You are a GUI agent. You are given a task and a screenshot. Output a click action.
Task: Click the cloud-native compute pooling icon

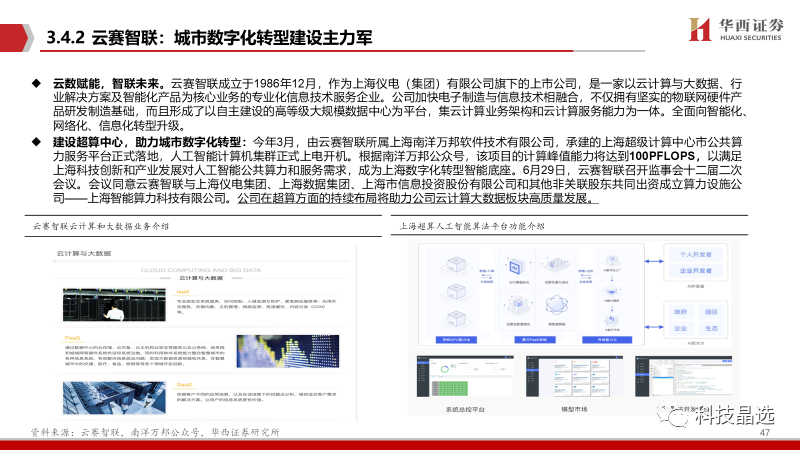pyautogui.click(x=556, y=265)
